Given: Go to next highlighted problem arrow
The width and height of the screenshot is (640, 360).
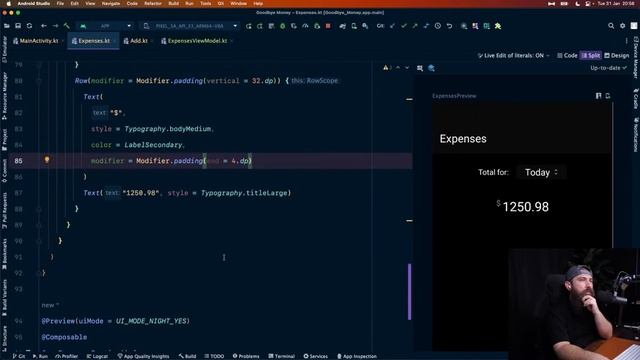Looking at the screenshot, I should [407, 68].
